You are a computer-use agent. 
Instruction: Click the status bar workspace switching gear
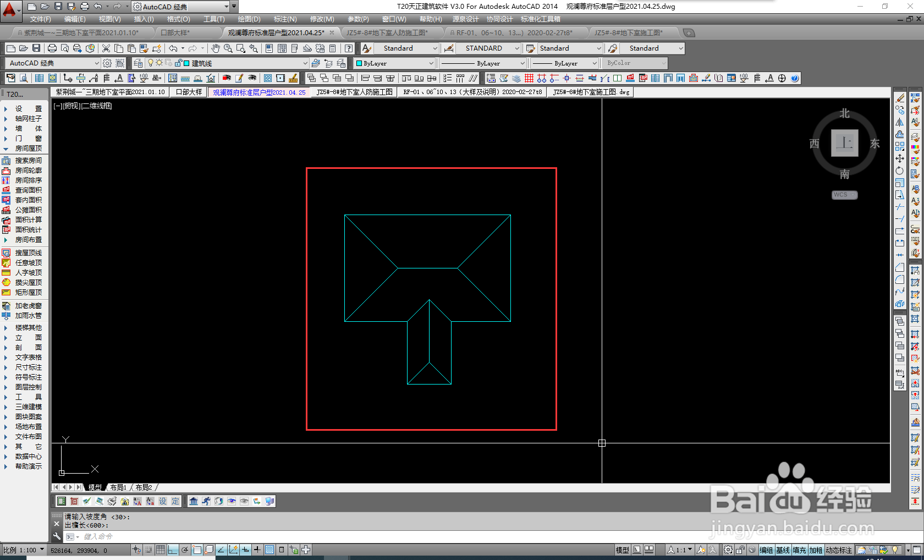[x=728, y=550]
